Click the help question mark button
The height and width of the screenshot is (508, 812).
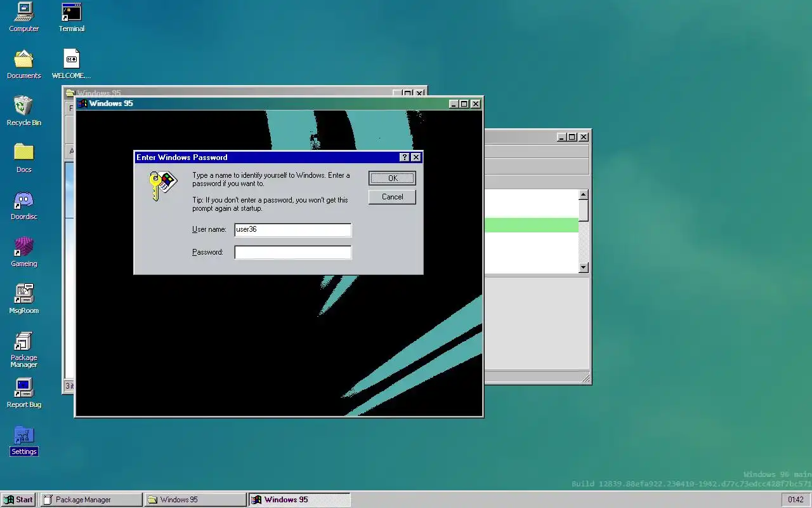tap(405, 157)
